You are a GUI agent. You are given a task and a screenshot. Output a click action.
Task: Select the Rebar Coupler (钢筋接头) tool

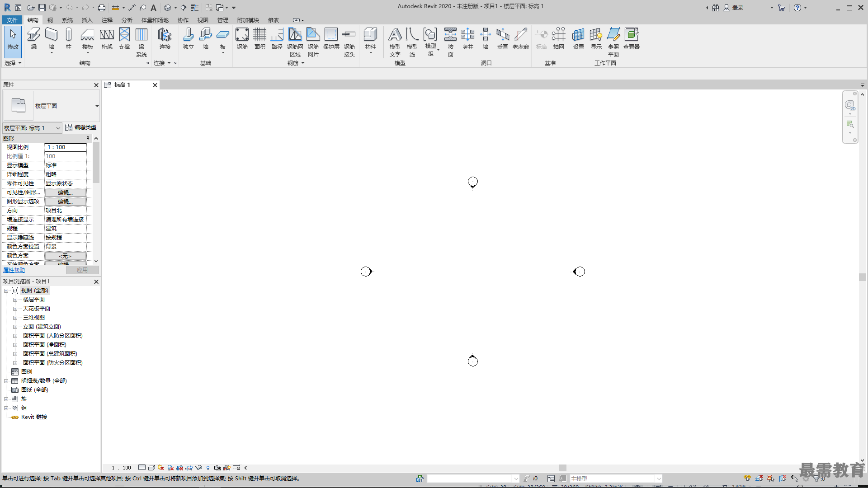tap(349, 42)
